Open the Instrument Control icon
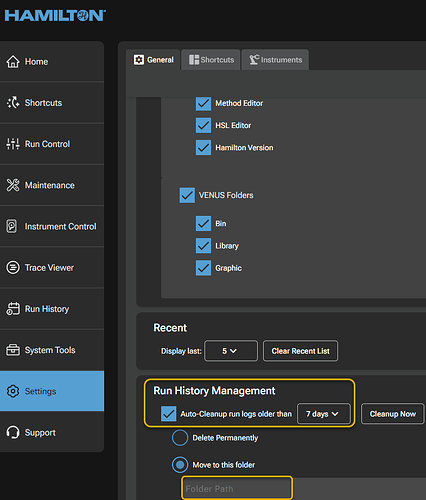 tap(12, 226)
